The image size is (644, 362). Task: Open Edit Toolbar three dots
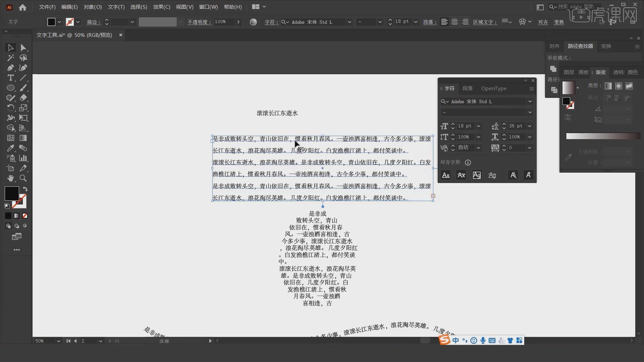[x=17, y=250]
